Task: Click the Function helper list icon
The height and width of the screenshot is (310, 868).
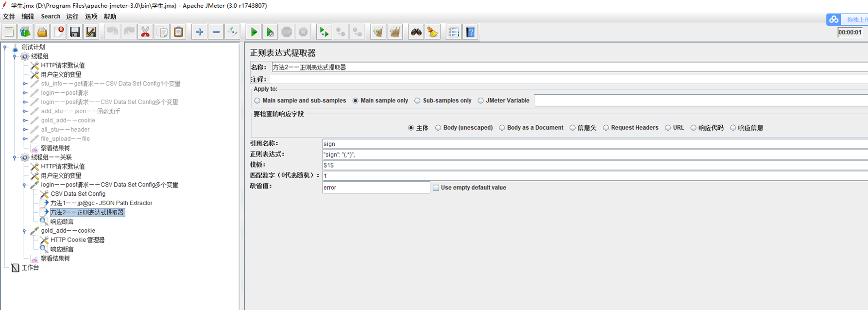Action: click(453, 33)
